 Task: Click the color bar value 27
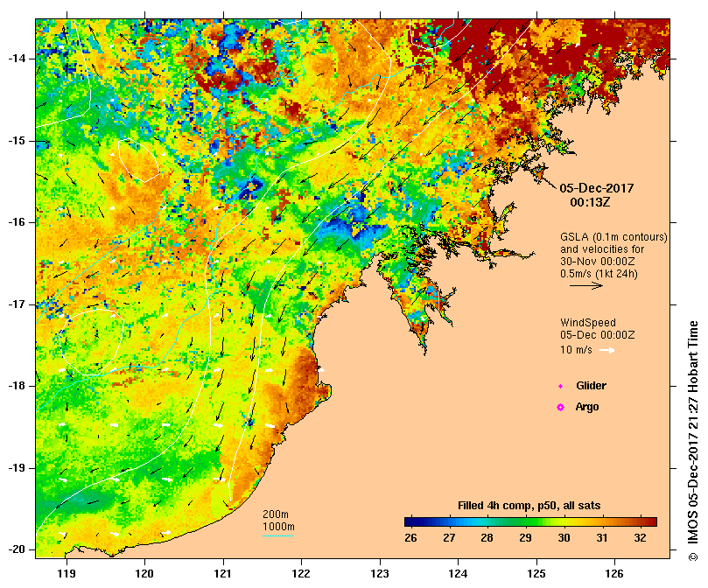pyautogui.click(x=449, y=538)
